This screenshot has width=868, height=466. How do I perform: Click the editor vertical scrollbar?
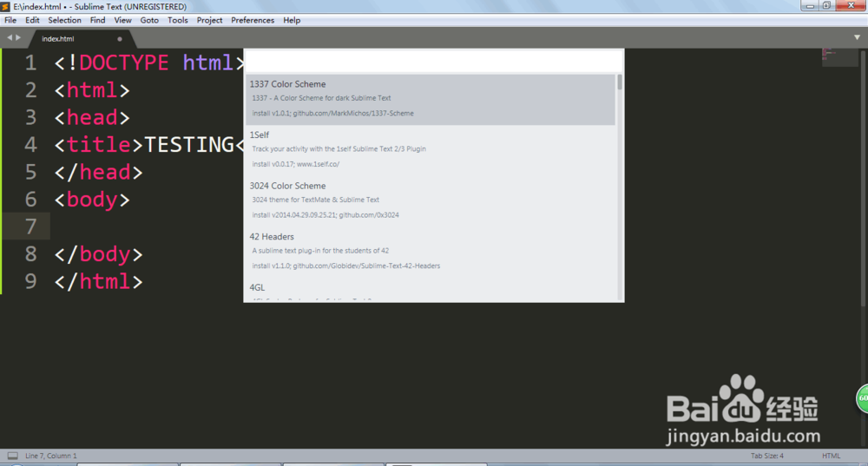coord(863,177)
